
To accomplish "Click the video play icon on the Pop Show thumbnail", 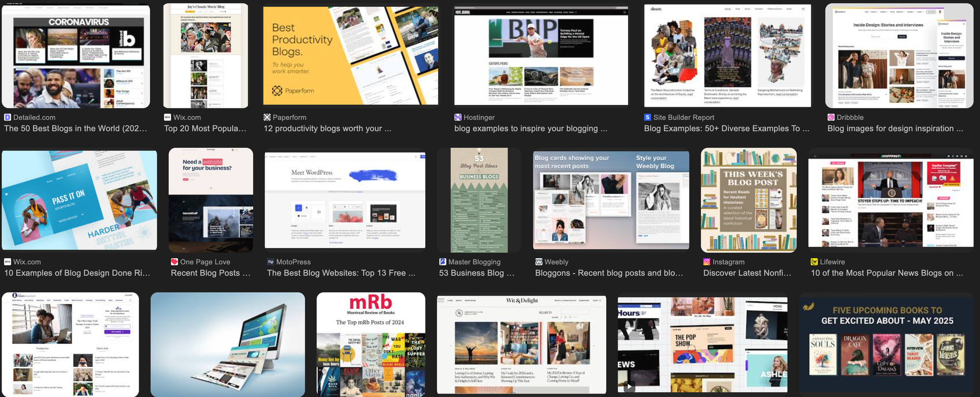I will pos(629,386).
